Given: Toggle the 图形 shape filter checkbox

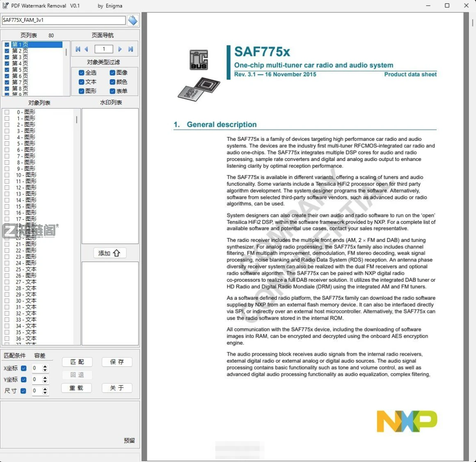Looking at the screenshot, I should [81, 91].
